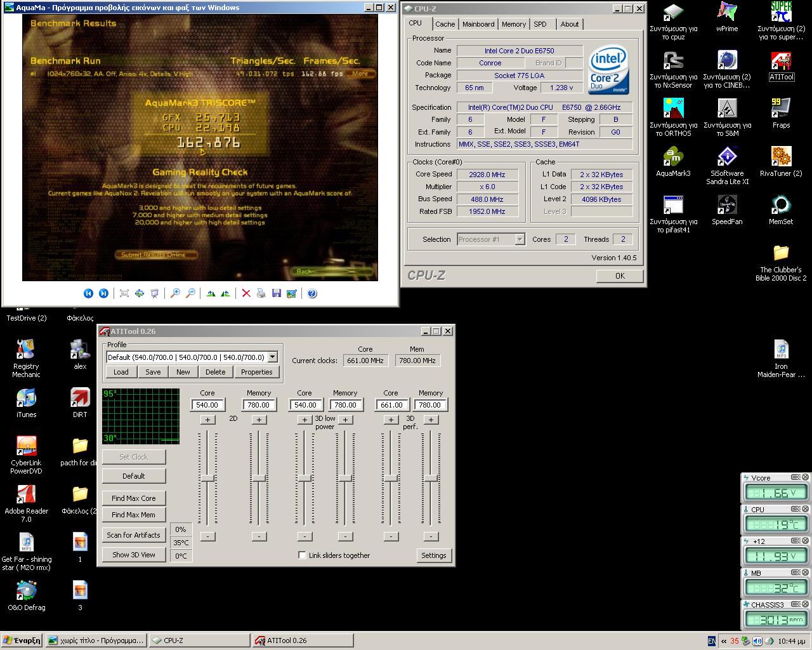Open viewer help with question mark icon

click(312, 293)
